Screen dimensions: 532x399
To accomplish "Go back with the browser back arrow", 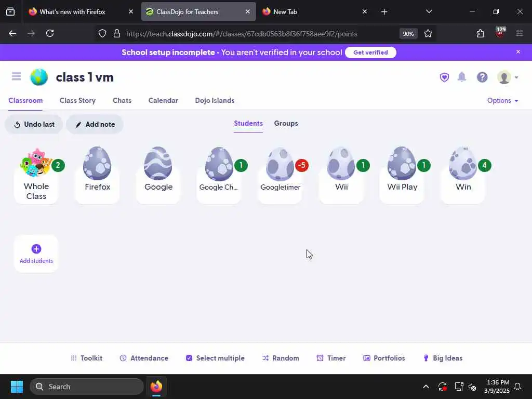I will pyautogui.click(x=12, y=33).
